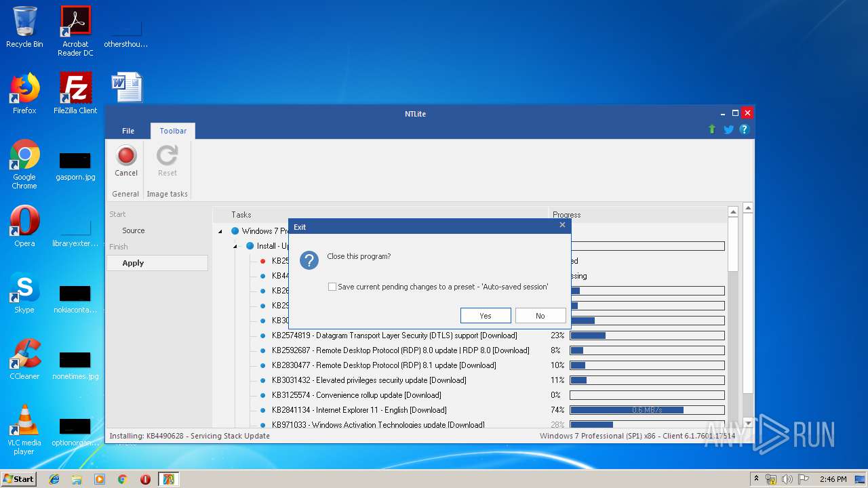This screenshot has height=488, width=868.
Task: Click the volume speaker icon in system tray
Action: click(x=787, y=479)
